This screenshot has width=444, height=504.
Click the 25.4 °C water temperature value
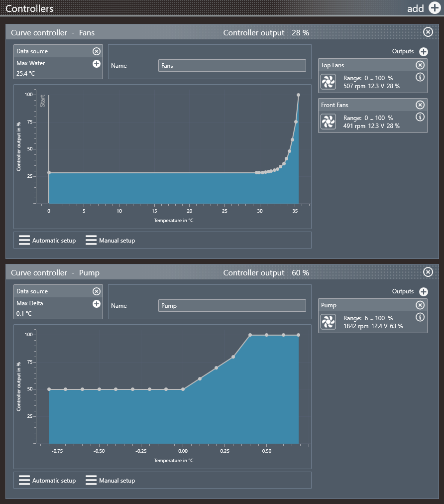pos(26,74)
